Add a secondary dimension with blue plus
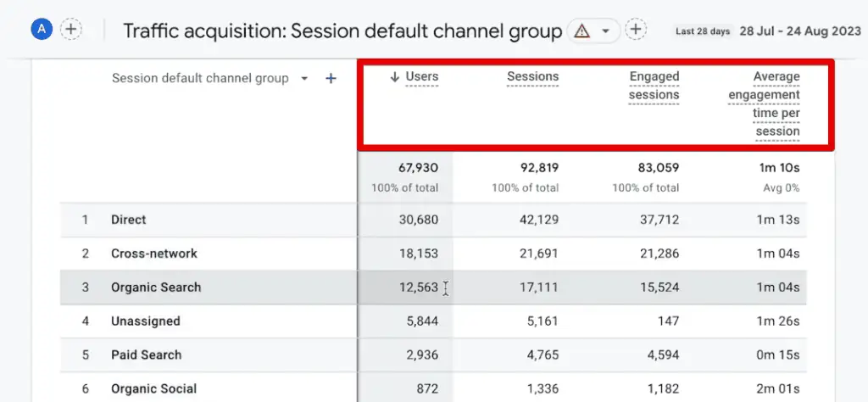 click(331, 79)
